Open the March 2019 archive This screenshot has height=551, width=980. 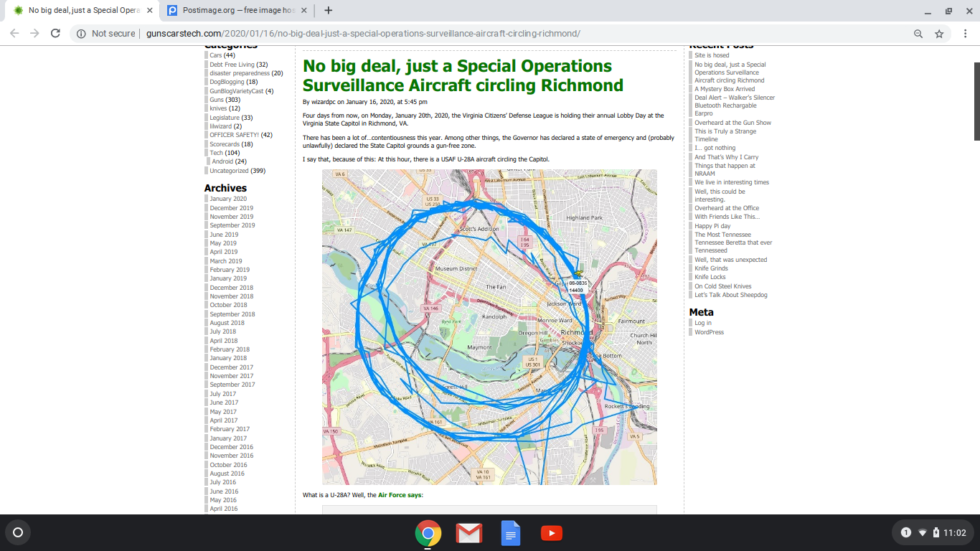(226, 261)
